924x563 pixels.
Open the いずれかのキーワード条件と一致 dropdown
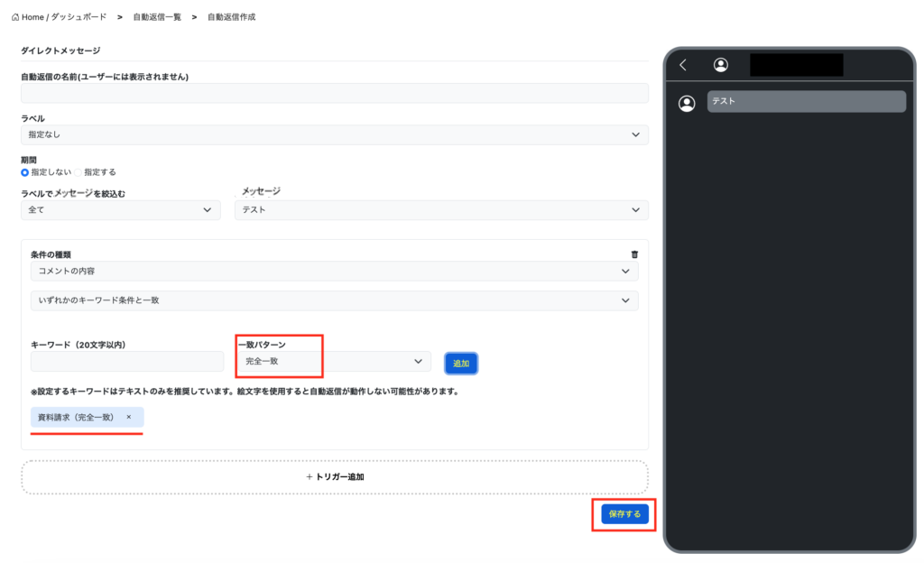[x=334, y=300]
